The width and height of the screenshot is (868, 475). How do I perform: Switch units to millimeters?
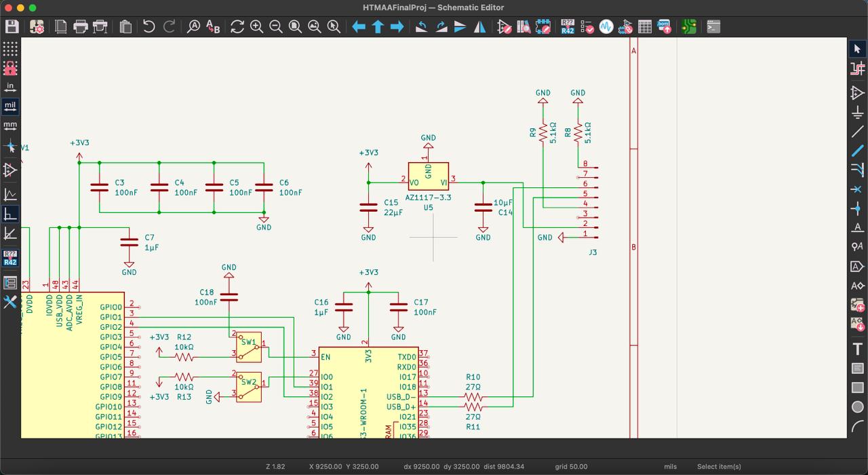point(10,125)
